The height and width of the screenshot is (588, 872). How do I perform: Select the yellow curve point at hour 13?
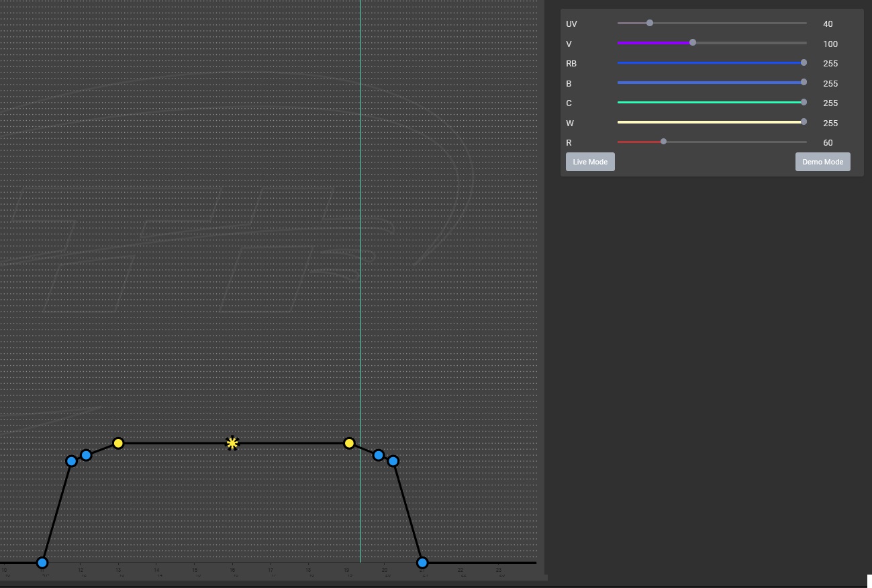pyautogui.click(x=118, y=443)
